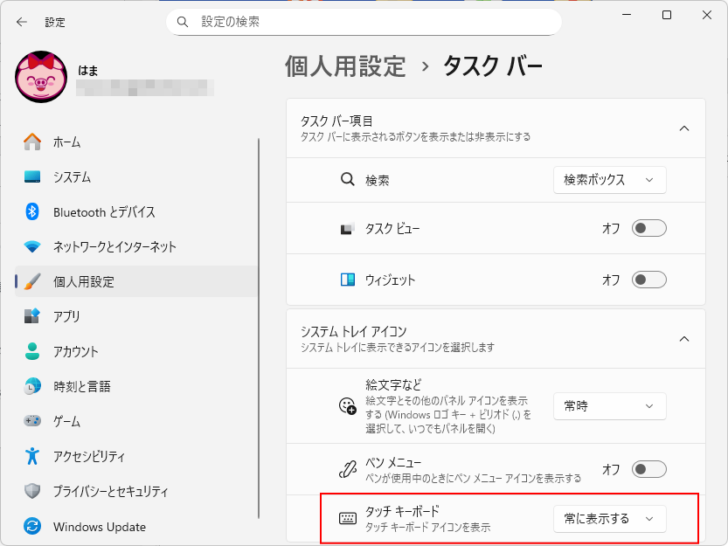The image size is (728, 546).
Task: Open Windows Update settings
Action: [x=136, y=526]
